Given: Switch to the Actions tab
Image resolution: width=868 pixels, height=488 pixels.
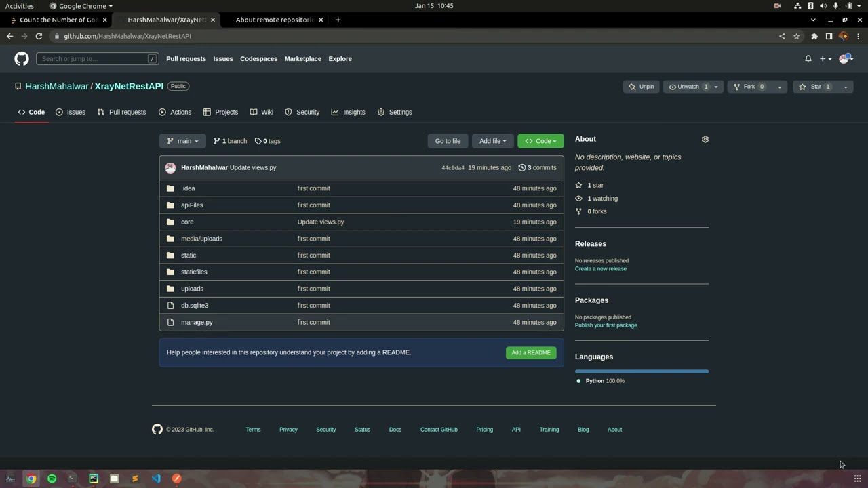Looking at the screenshot, I should [175, 112].
